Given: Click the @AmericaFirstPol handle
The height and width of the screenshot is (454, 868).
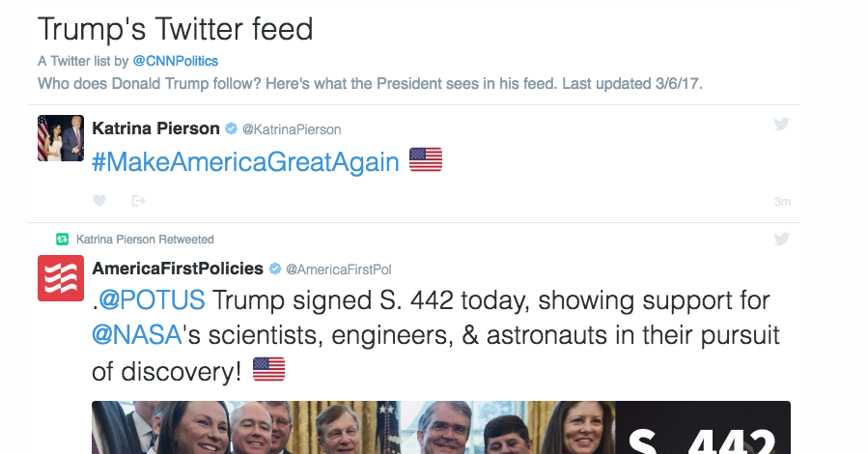Looking at the screenshot, I should click(338, 270).
